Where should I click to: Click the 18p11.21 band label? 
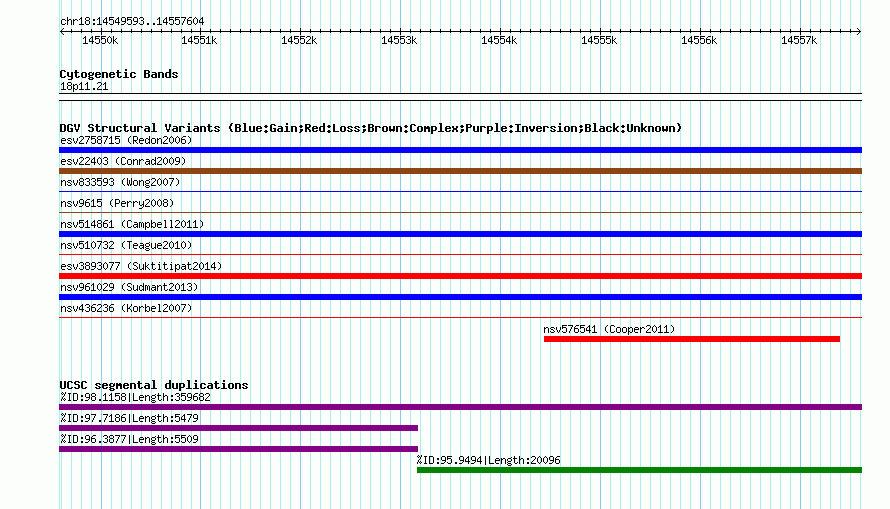tap(84, 86)
